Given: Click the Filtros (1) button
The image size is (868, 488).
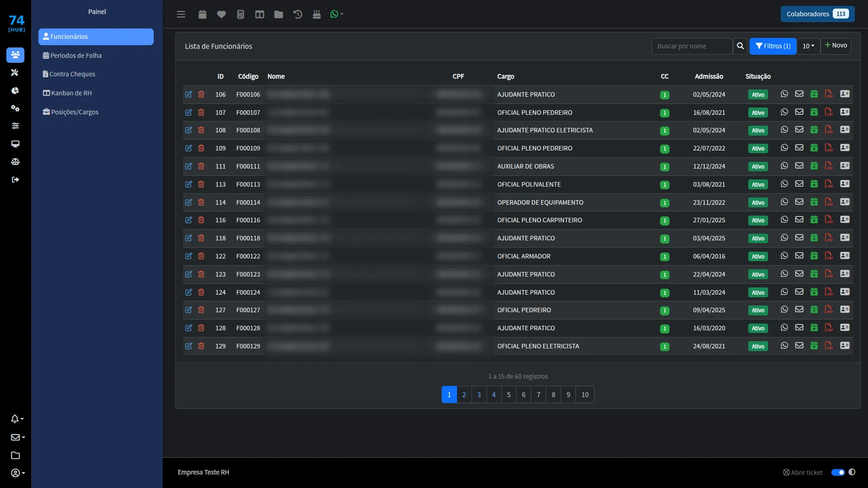Looking at the screenshot, I should pyautogui.click(x=773, y=46).
